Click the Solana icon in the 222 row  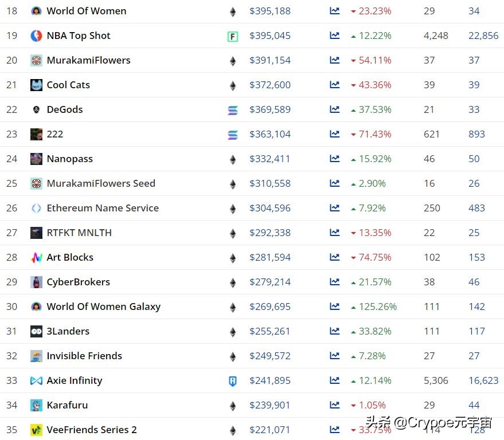[x=233, y=135]
